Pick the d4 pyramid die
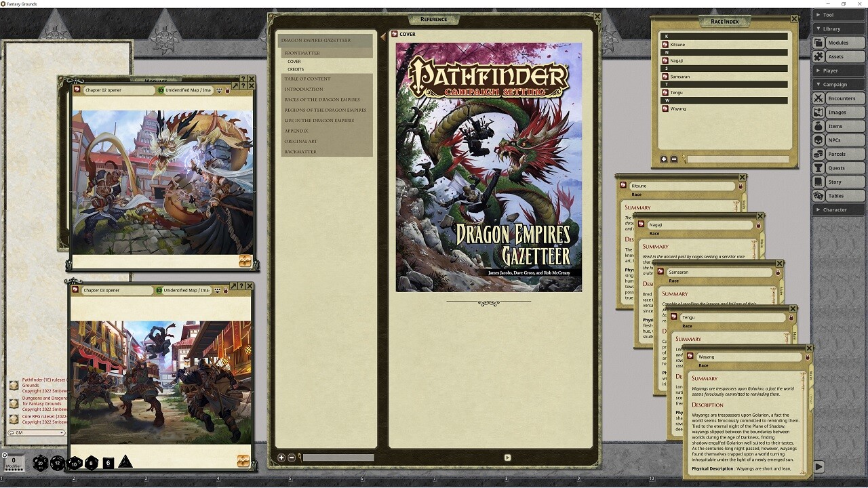 coord(125,462)
